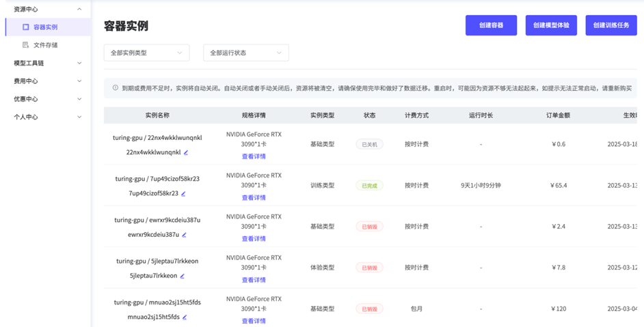Click the 创建模型体验 button
This screenshot has height=327, width=644.
tap(551, 25)
